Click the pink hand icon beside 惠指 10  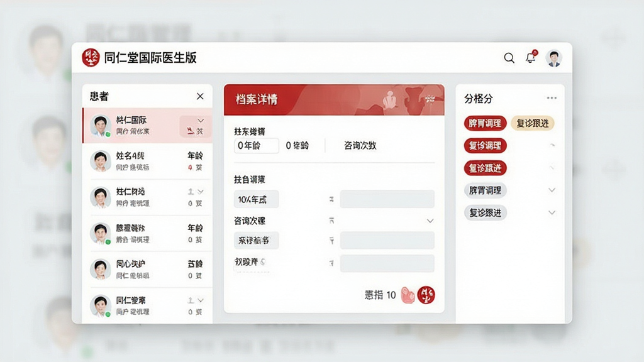click(x=408, y=295)
